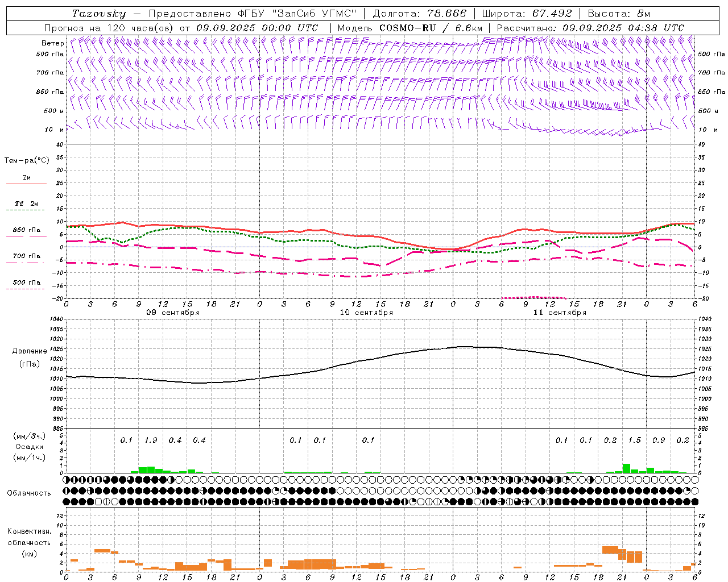Click the date label 09 сентября
This screenshot has width=728, height=582.
point(173,313)
